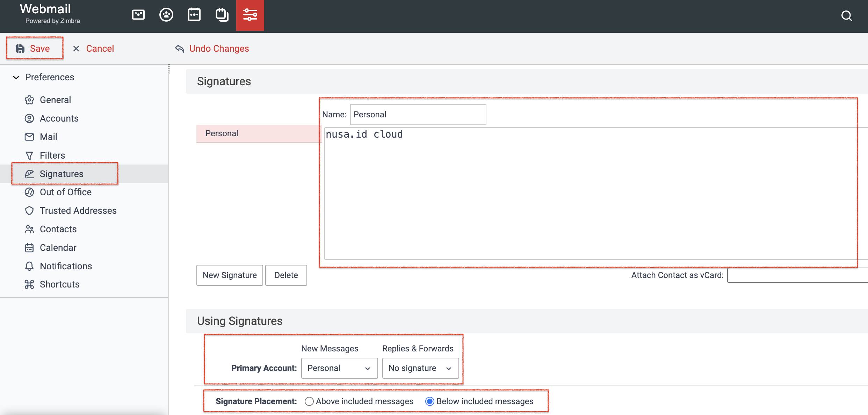Click the search magnifier icon

coord(846,16)
